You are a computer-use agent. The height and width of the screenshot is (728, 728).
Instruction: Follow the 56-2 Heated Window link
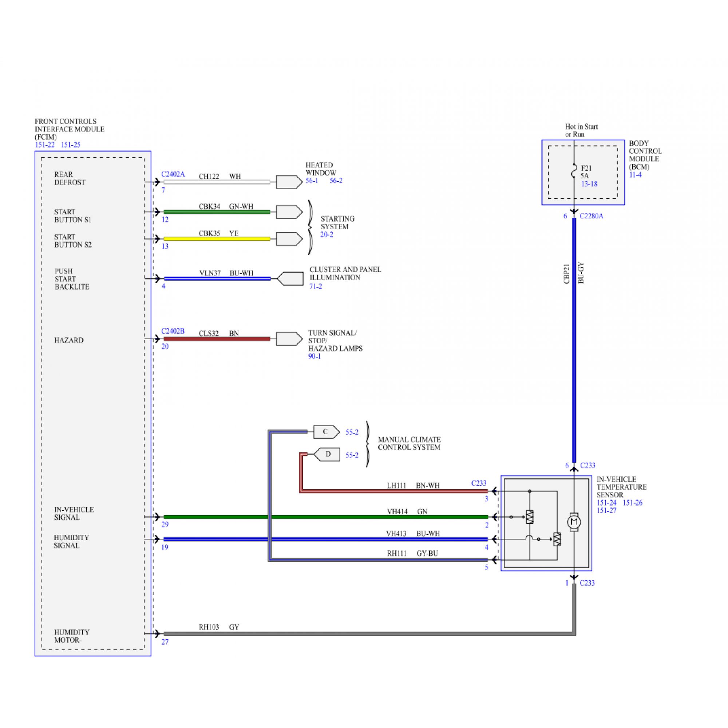336,181
